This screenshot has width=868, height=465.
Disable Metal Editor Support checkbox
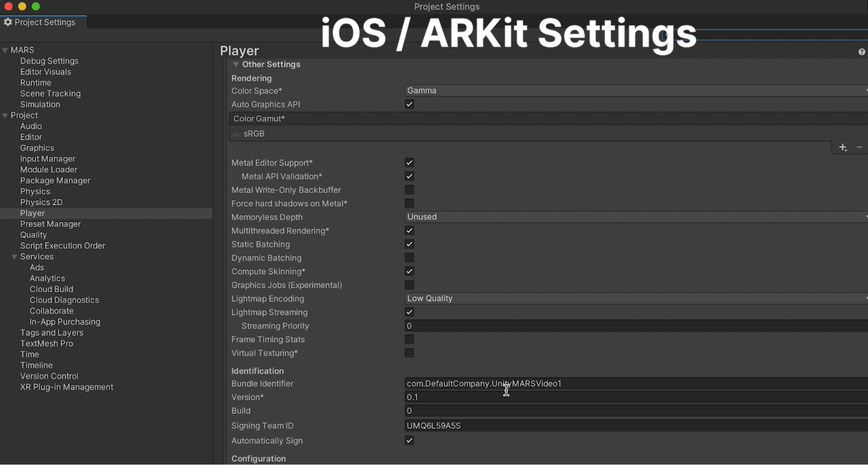click(x=409, y=163)
